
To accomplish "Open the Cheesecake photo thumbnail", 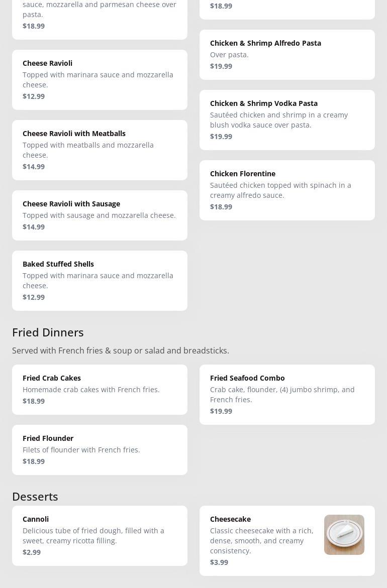I will 344,534.
